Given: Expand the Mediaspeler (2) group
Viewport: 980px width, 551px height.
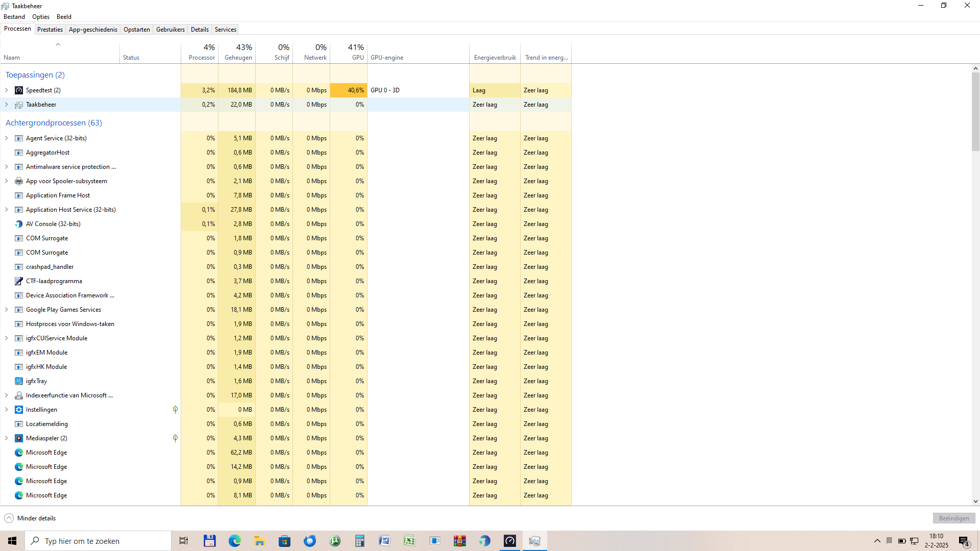Looking at the screenshot, I should (7, 438).
